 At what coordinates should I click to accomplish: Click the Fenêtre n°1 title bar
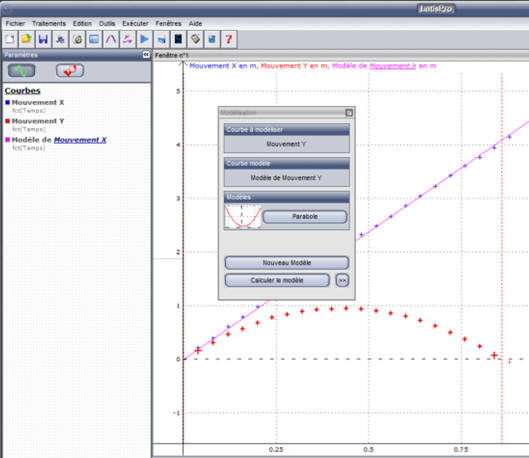click(341, 55)
